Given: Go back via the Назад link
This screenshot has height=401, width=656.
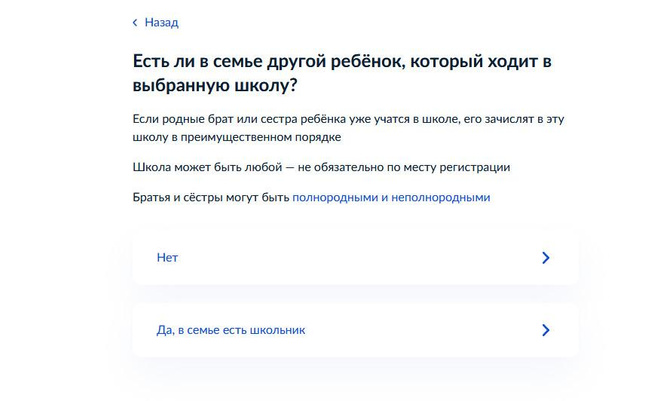Looking at the screenshot, I should [x=160, y=22].
